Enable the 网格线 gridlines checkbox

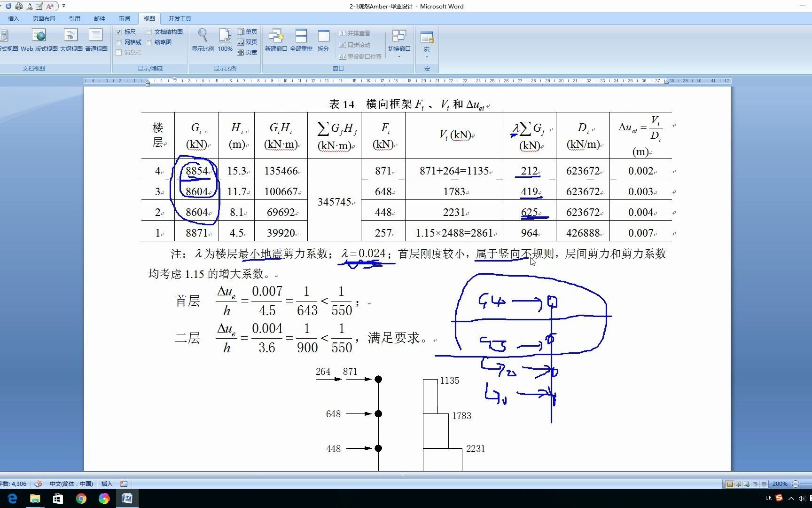point(119,42)
